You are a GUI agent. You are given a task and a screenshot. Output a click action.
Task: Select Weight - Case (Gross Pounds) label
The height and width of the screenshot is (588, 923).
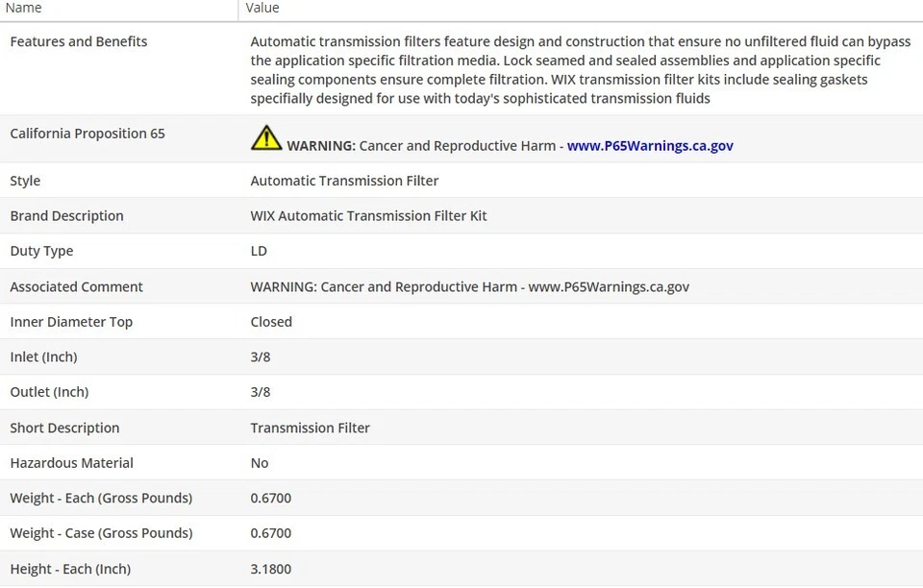click(101, 533)
